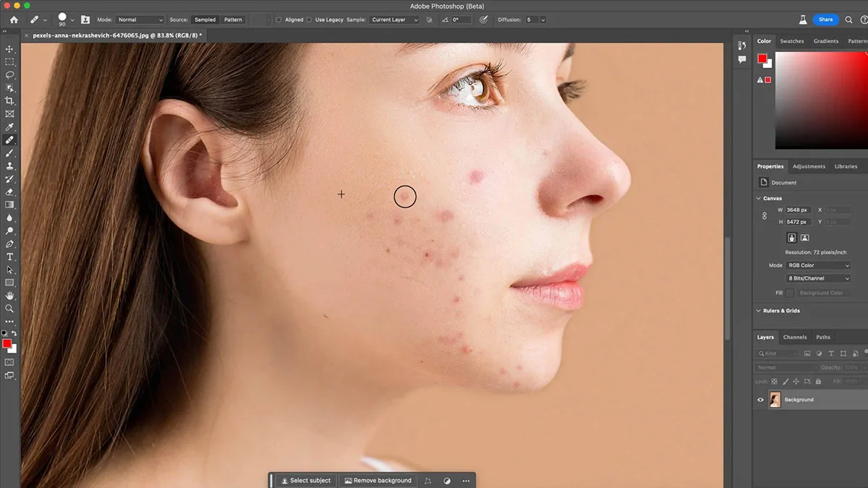This screenshot has width=868, height=488.
Task: Open the beta flask icon
Action: click(x=803, y=20)
